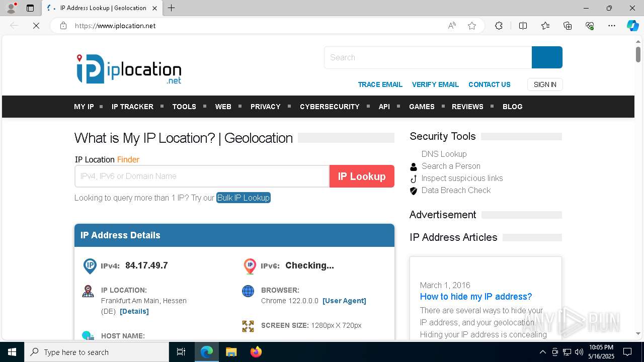
Task: Click the Read aloud icon
Action: point(452,26)
